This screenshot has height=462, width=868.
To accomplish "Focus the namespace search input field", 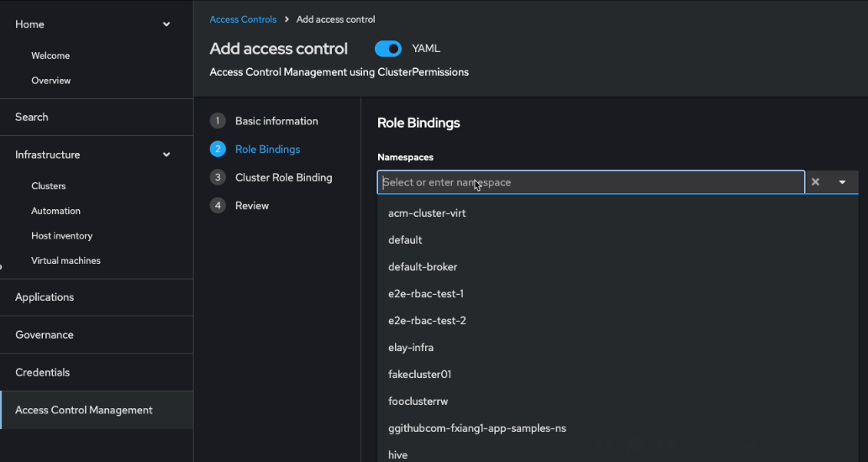I will [x=588, y=182].
